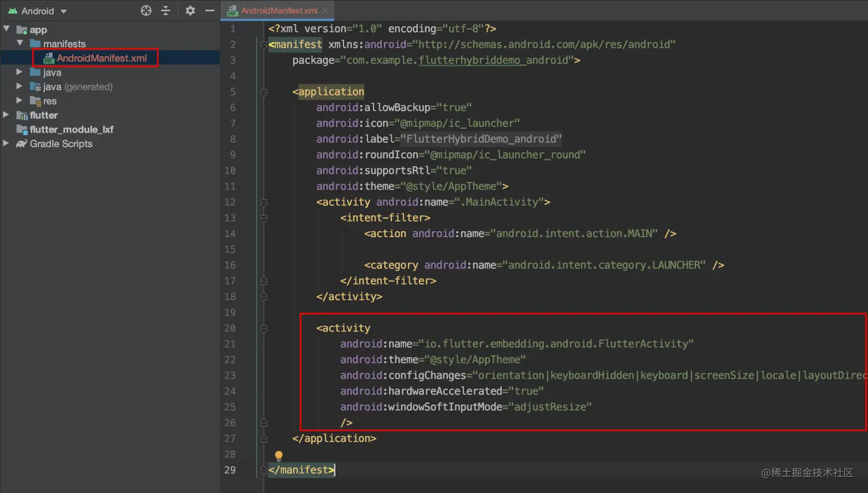This screenshot has width=868, height=493.
Task: Click the app module folder icon
Action: (22, 29)
